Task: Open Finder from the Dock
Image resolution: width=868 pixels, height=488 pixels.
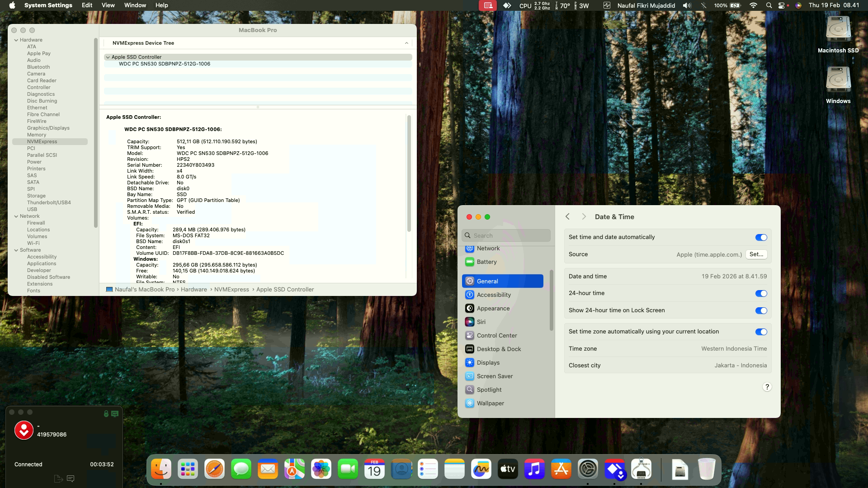Action: pyautogui.click(x=161, y=469)
